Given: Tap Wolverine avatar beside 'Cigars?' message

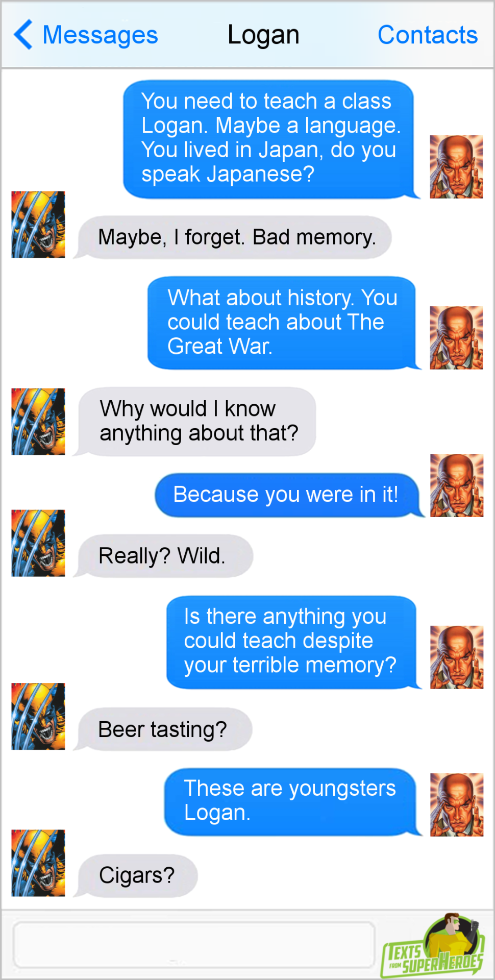Looking at the screenshot, I should tap(38, 863).
